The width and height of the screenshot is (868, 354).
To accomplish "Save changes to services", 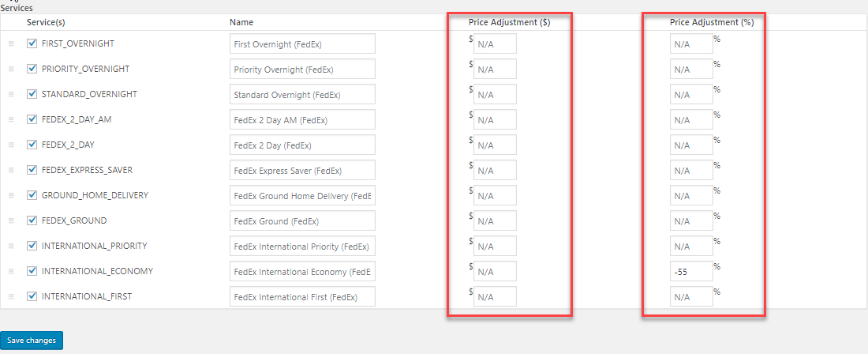I will coord(32,341).
